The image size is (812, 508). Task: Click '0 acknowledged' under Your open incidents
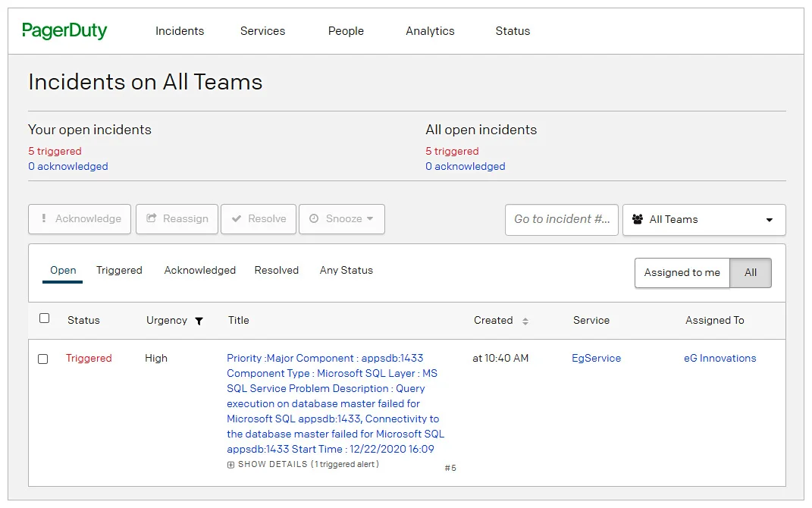[67, 166]
